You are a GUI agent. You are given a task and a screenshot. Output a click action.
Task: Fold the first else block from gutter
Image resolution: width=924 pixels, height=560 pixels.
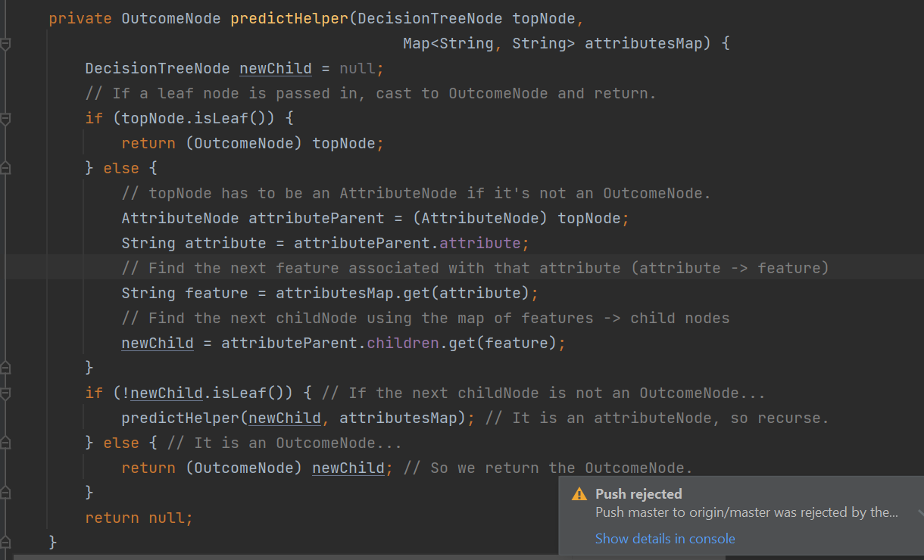[6, 168]
